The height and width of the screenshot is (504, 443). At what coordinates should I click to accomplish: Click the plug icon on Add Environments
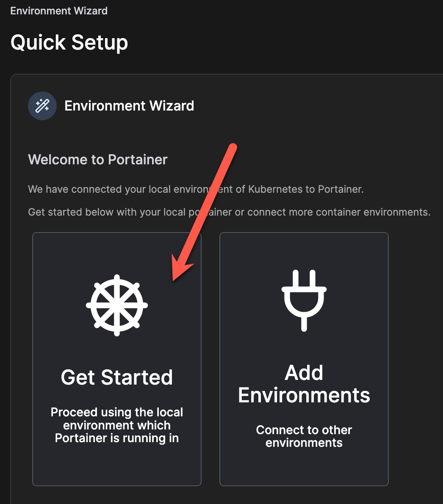[304, 299]
